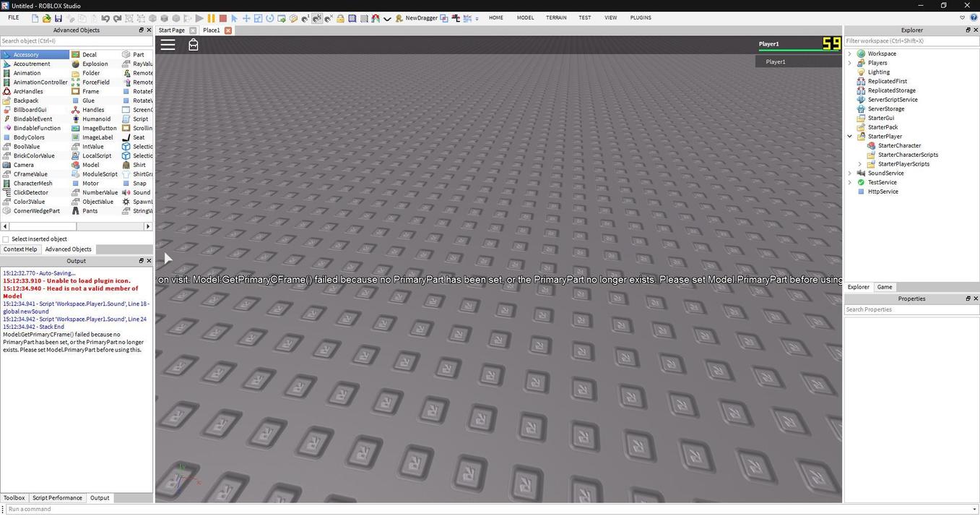Expand the Workspace node in Explorer
Image resolution: width=980 pixels, height=532 pixels.
[x=849, y=53]
